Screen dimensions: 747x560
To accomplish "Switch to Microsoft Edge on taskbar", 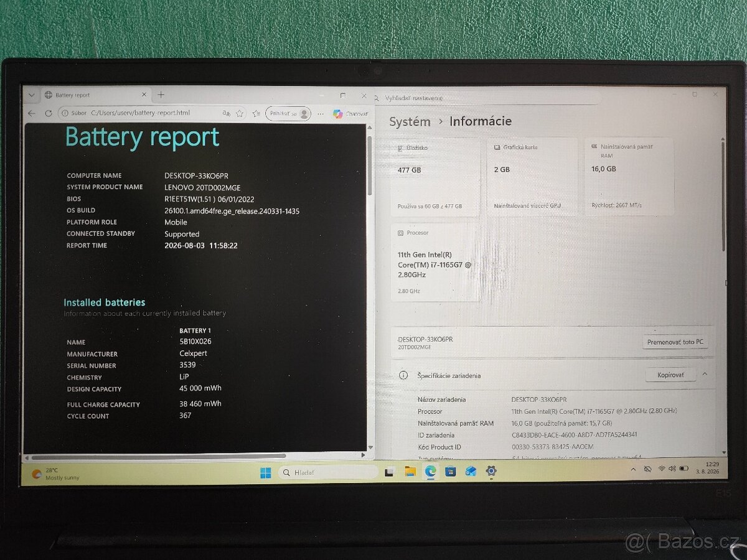I will (430, 472).
